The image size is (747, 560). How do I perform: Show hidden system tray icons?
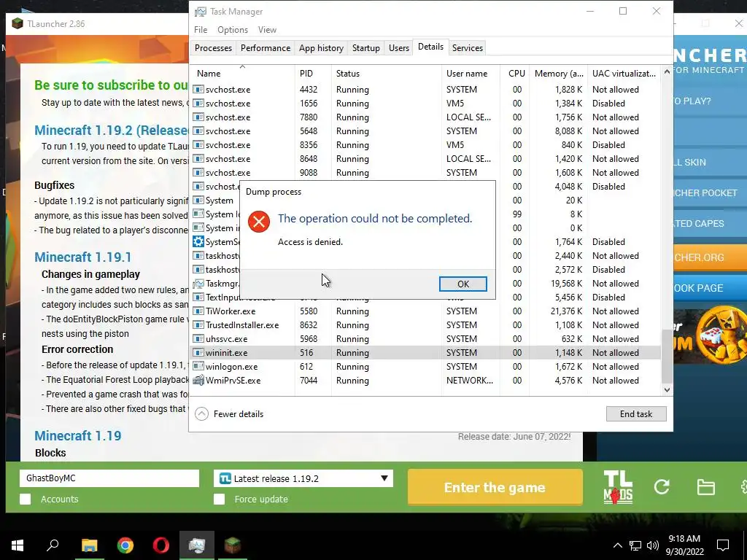tap(617, 545)
